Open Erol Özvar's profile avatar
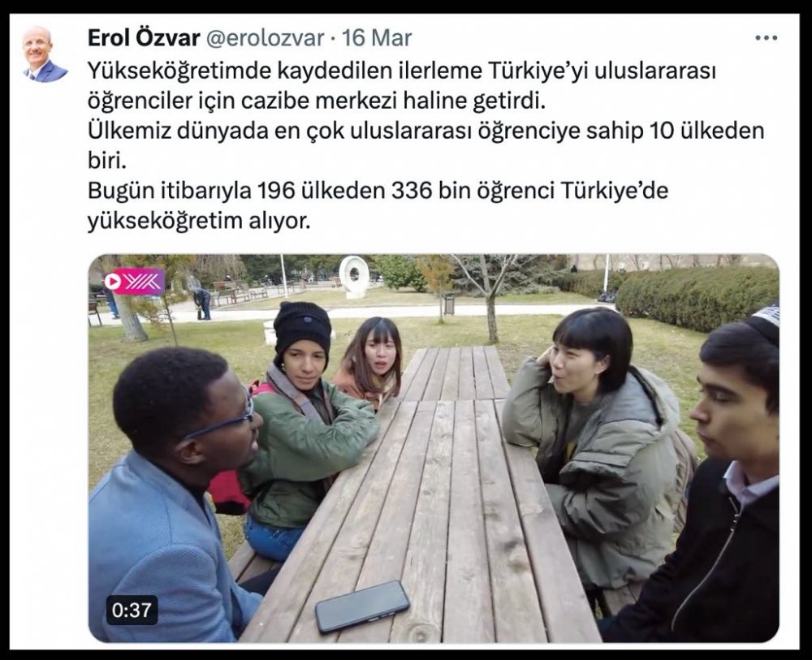Viewport: 812px width, 660px height. pos(45,54)
